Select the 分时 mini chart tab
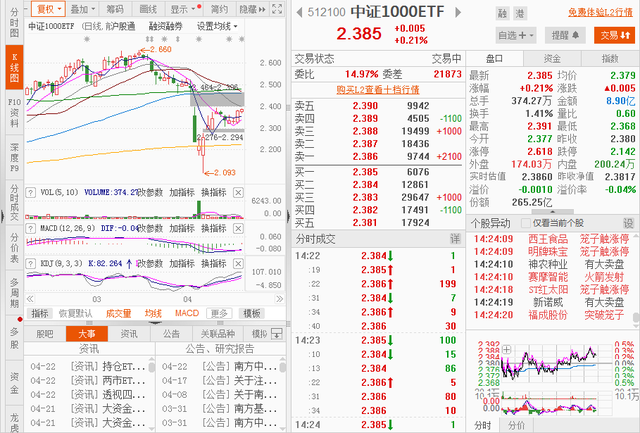 [483, 426]
